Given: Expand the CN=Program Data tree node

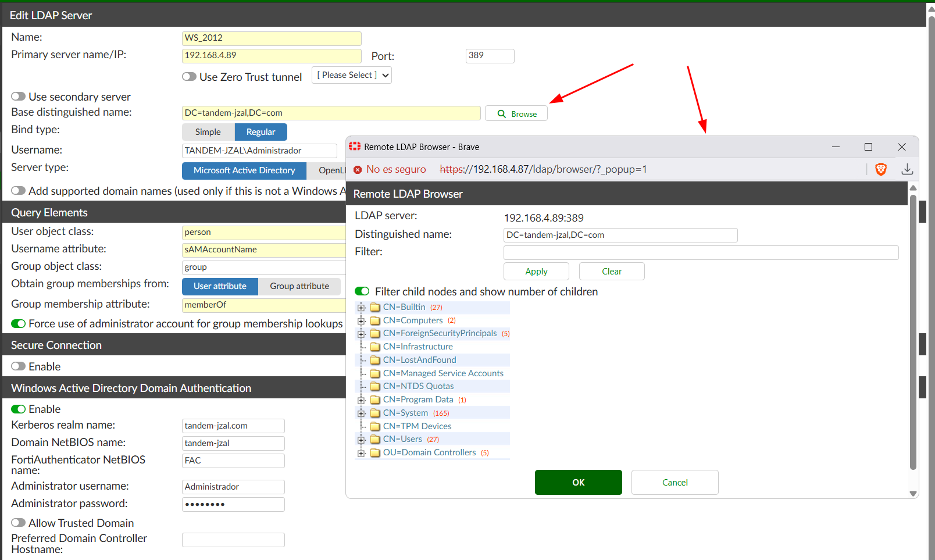Looking at the screenshot, I should click(x=361, y=400).
